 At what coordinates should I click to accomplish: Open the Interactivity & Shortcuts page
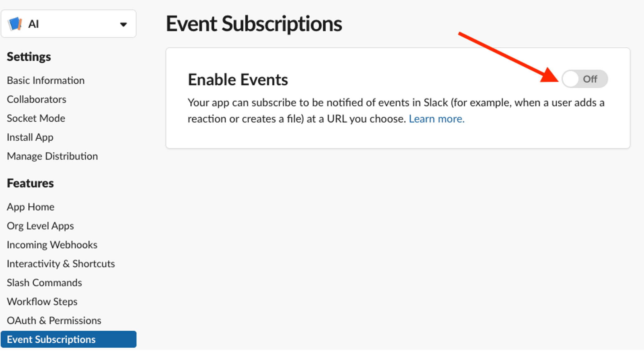click(60, 264)
